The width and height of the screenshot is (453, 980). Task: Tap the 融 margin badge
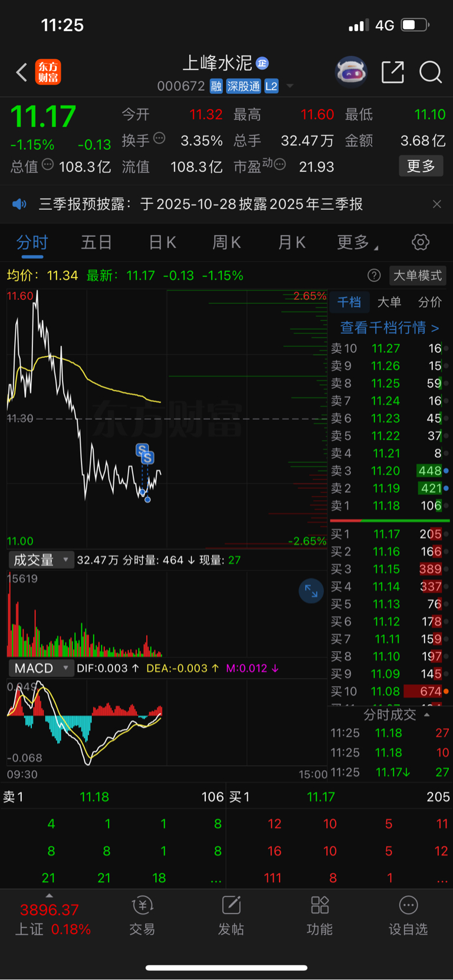click(216, 86)
